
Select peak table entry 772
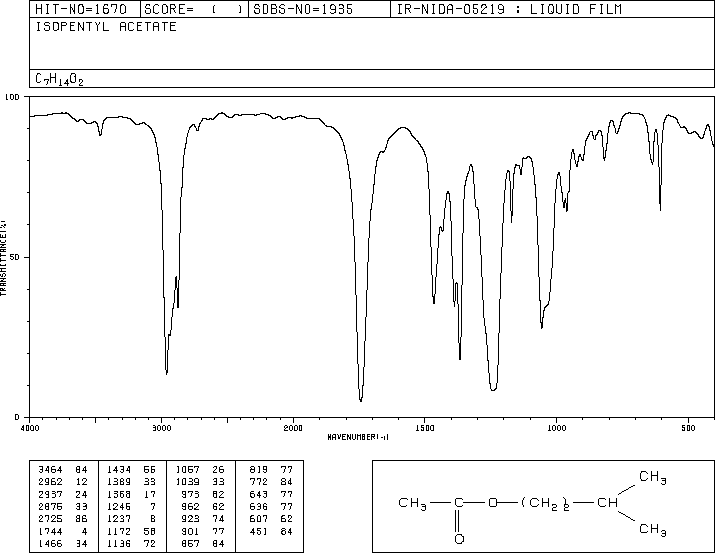[271, 481]
